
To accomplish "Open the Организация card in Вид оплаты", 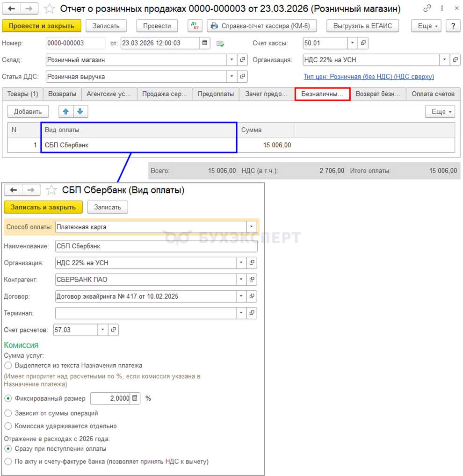I will (252, 263).
